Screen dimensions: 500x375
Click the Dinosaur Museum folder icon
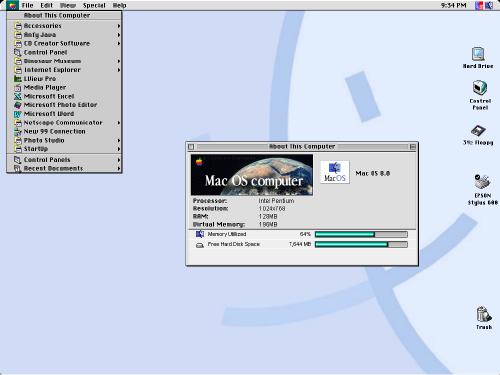pos(18,61)
